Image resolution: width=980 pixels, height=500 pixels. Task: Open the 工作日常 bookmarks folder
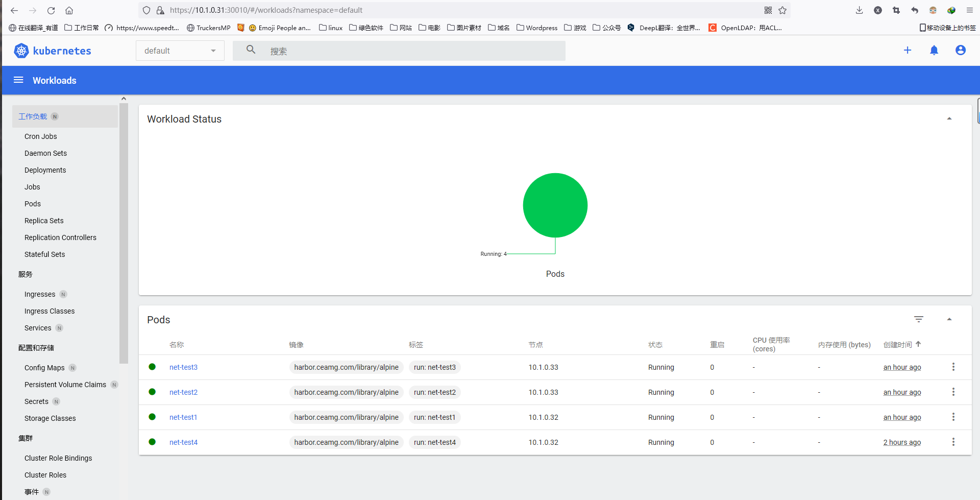82,28
